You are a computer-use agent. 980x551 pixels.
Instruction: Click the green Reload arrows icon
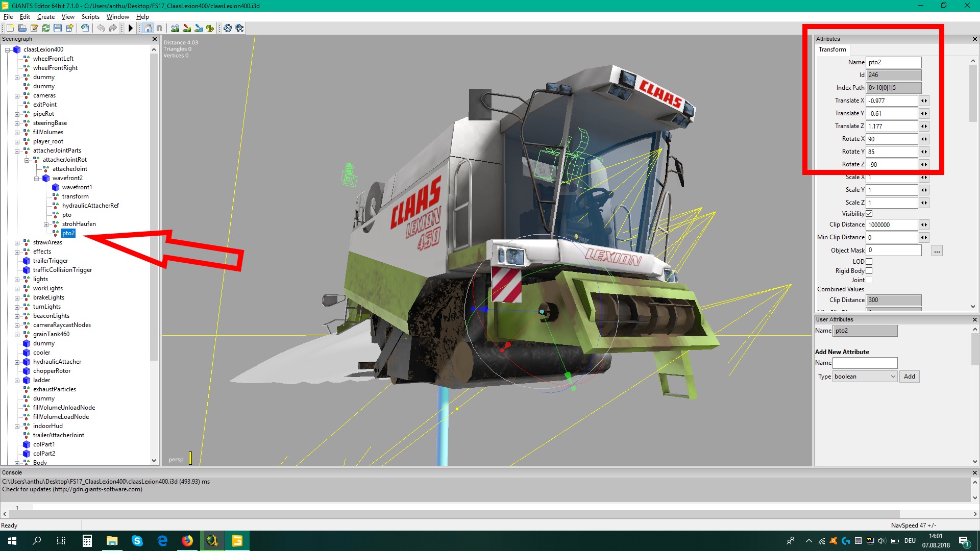(x=46, y=28)
